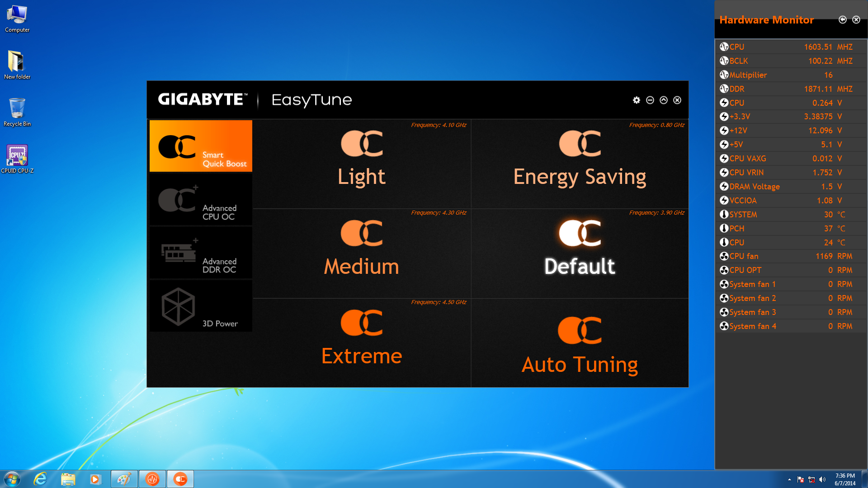The height and width of the screenshot is (488, 868).
Task: Select the Computer desktop icon
Action: click(17, 19)
